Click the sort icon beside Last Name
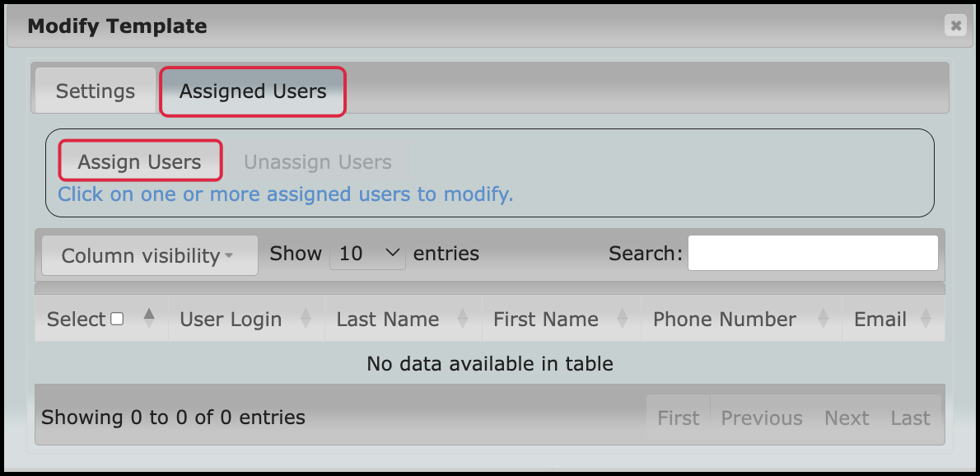The height and width of the screenshot is (476, 980). coord(463,319)
